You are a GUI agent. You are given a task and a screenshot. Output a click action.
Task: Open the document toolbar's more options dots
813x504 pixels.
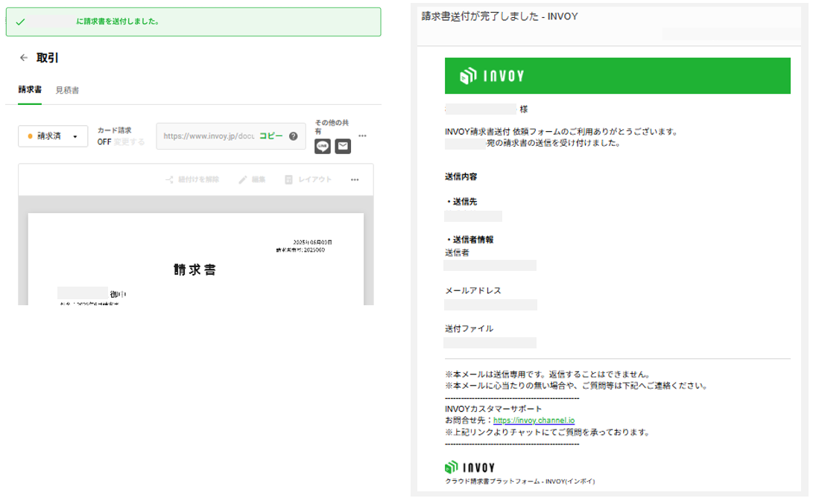point(355,179)
